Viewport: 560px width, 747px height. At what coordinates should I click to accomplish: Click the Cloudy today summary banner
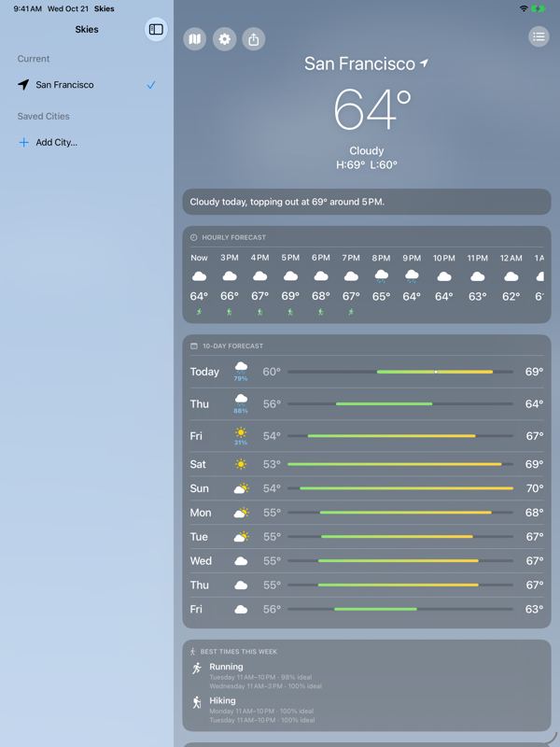(x=367, y=202)
